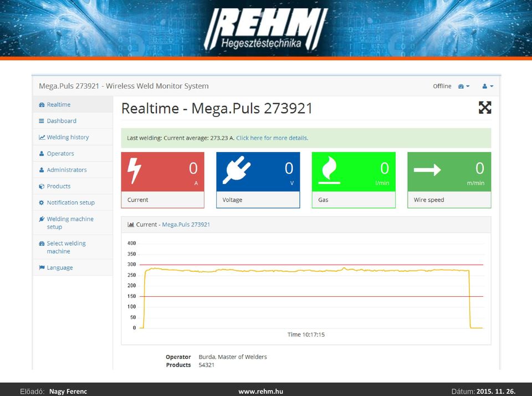Viewport: 532px width, 396px height.
Task: Open the Operators sidebar entry
Action: coord(73,154)
